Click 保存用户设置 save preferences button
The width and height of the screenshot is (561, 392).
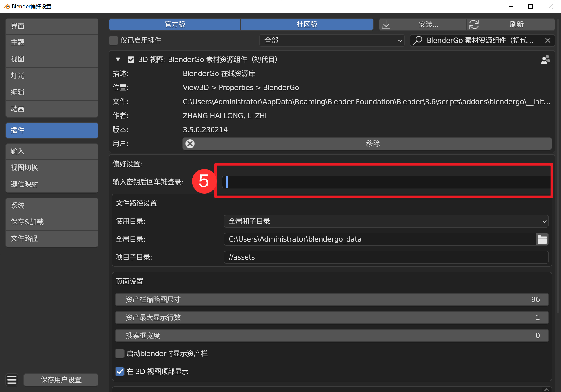click(x=61, y=380)
